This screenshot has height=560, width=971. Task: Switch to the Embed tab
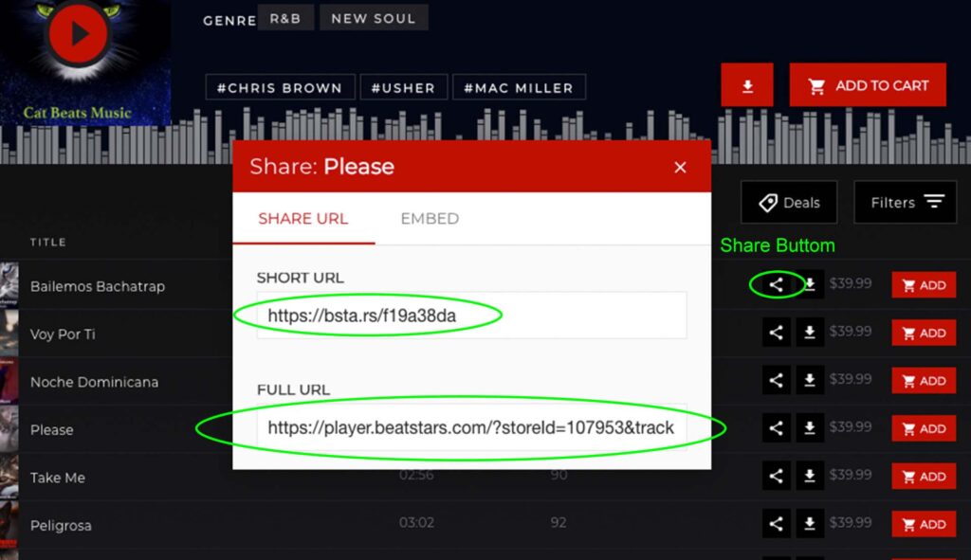point(430,219)
